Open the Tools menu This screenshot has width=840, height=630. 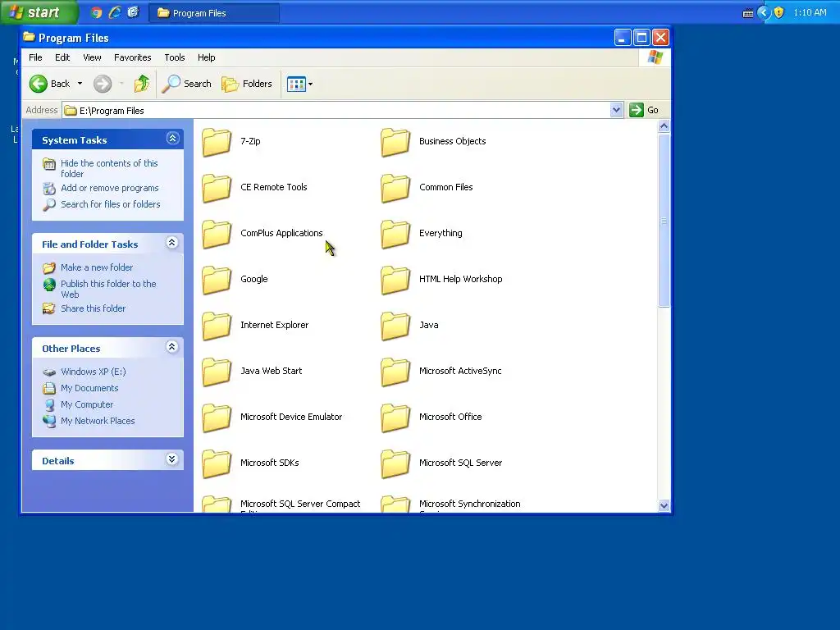175,57
